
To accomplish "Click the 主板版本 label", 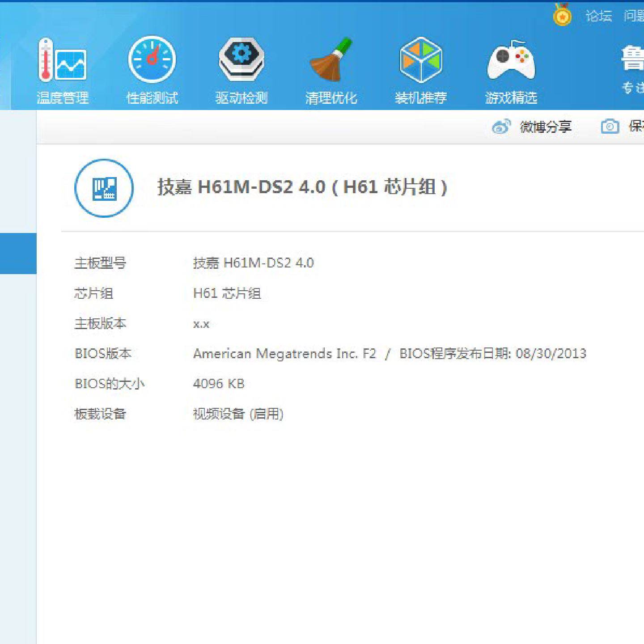I will (x=100, y=323).
